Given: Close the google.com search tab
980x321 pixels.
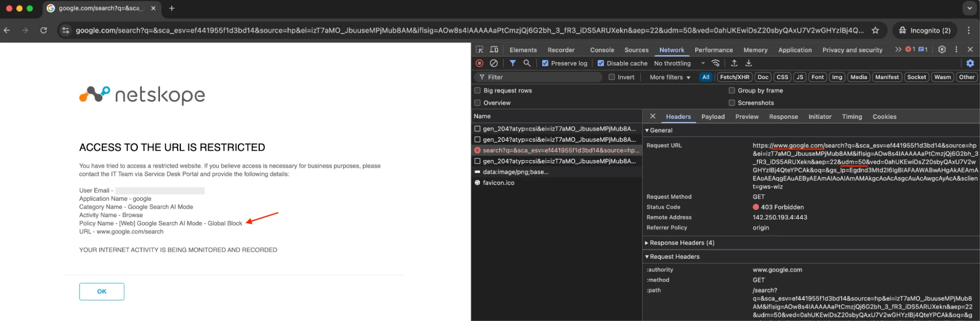Looking at the screenshot, I should click(153, 8).
